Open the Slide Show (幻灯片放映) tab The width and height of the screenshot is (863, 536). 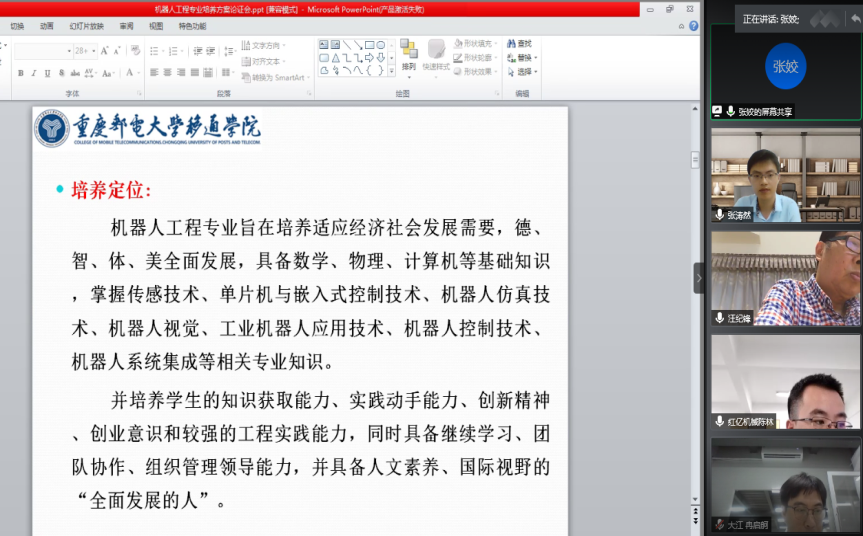click(x=86, y=26)
